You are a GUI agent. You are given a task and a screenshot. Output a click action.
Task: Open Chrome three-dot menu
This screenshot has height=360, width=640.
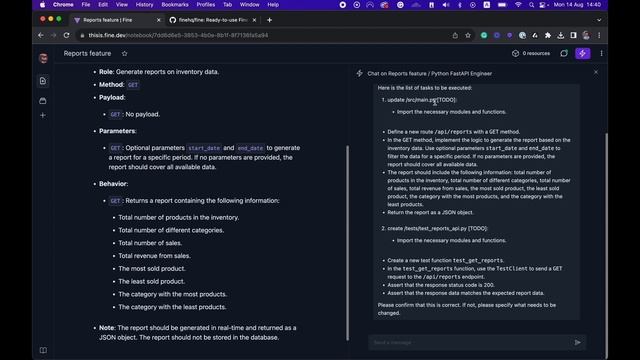tap(599, 36)
